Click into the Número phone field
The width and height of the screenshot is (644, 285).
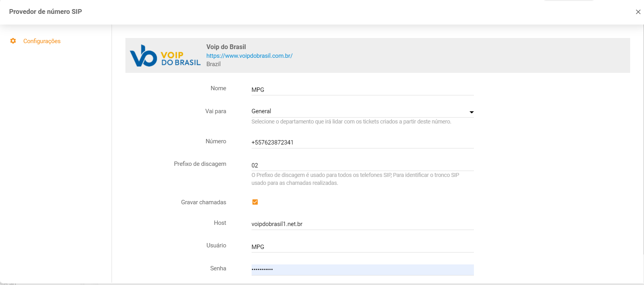(362, 142)
